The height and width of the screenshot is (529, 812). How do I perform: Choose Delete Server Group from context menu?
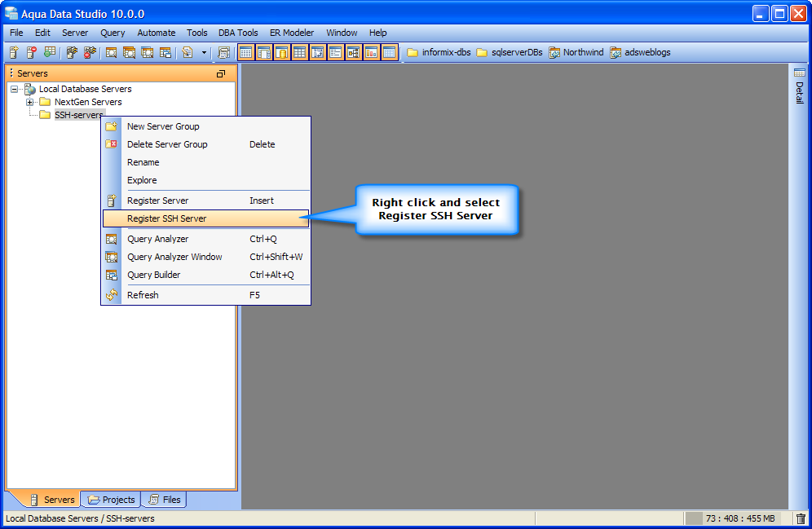(206, 144)
